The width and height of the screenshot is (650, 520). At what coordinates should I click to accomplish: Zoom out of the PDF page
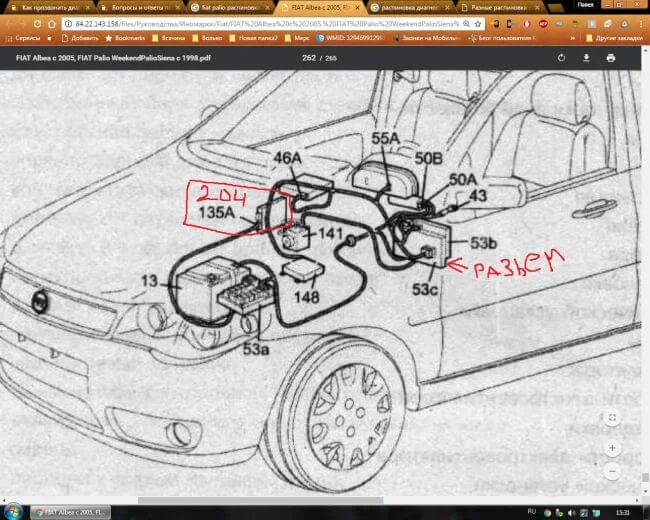[x=612, y=471]
